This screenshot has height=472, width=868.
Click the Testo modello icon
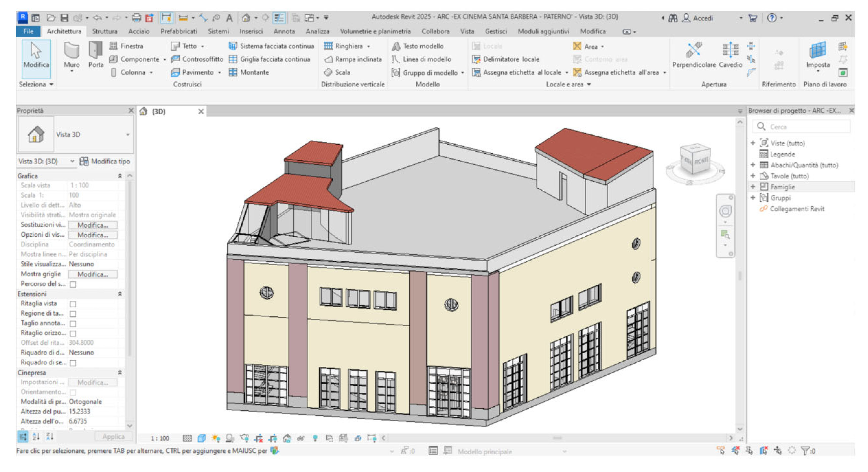tap(396, 46)
